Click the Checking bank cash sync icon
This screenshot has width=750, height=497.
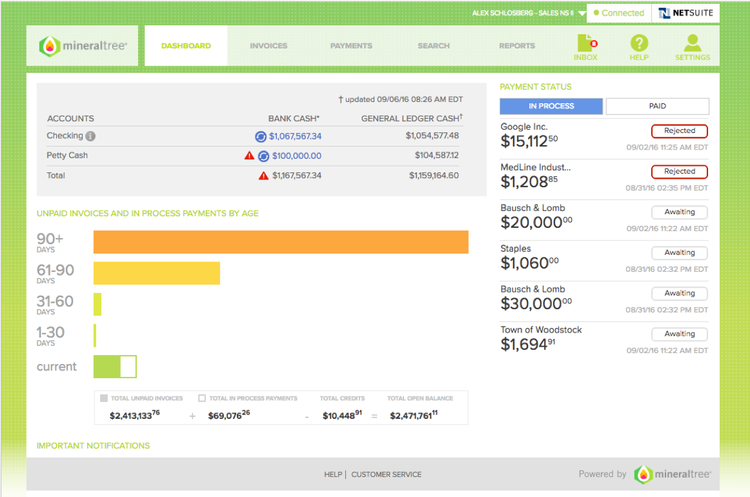click(260, 137)
